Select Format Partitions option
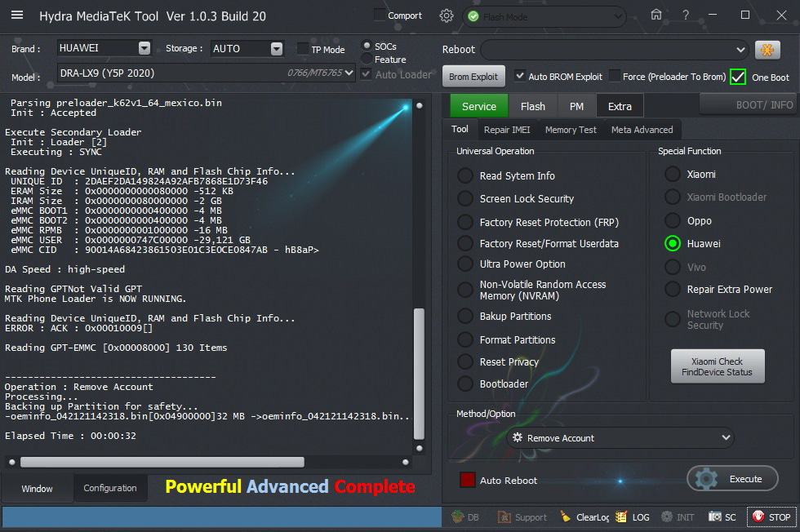 point(464,339)
